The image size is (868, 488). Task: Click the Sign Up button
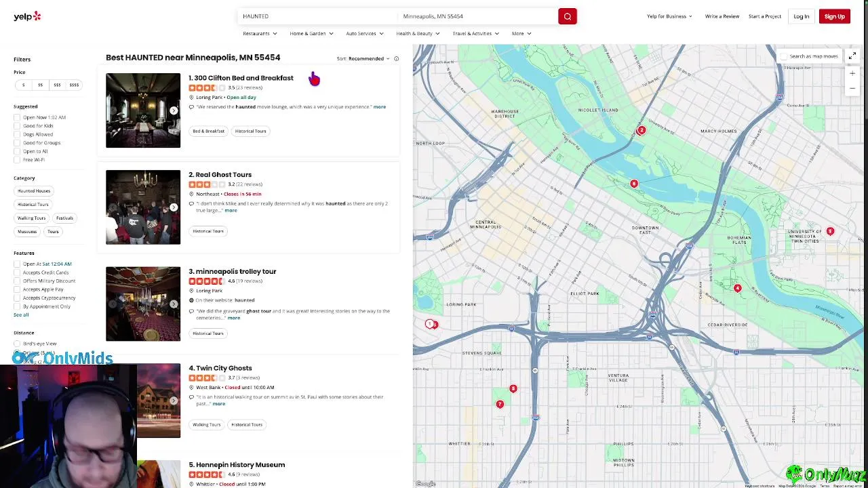click(835, 16)
